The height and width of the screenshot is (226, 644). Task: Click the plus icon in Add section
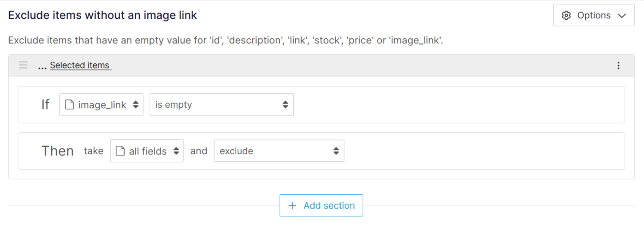(x=292, y=206)
